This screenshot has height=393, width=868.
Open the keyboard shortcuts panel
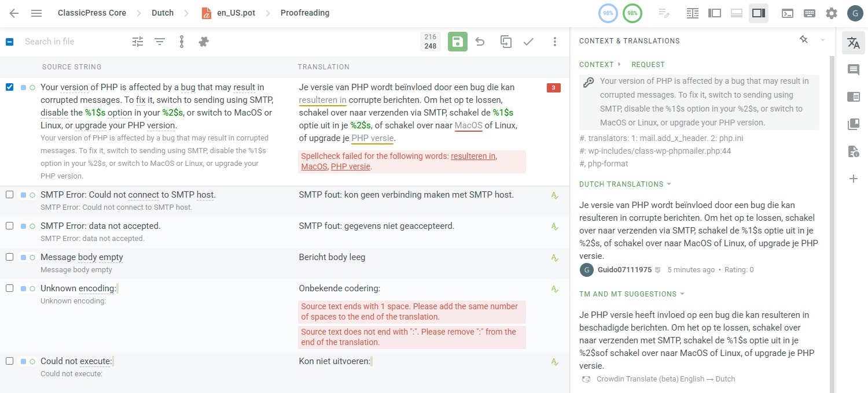[810, 13]
